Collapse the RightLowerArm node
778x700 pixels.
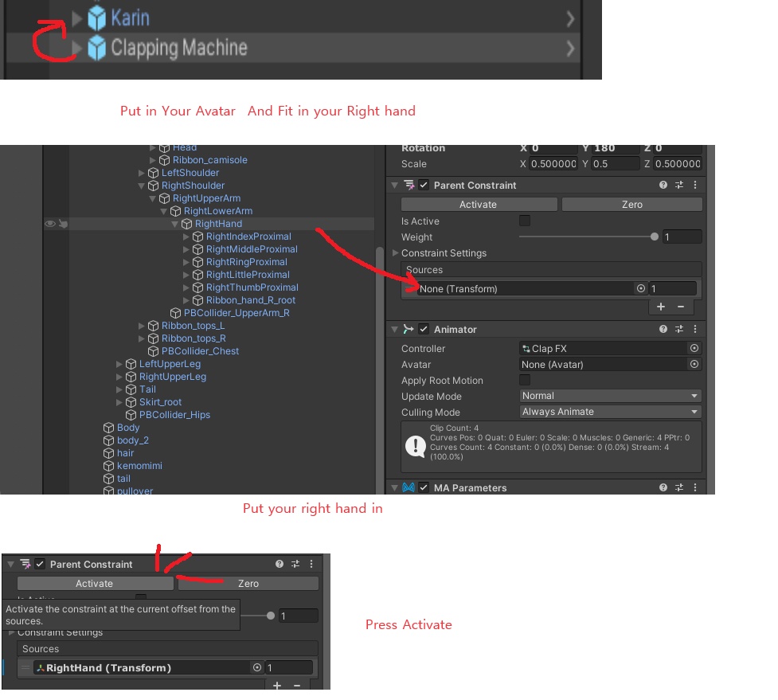coord(164,211)
